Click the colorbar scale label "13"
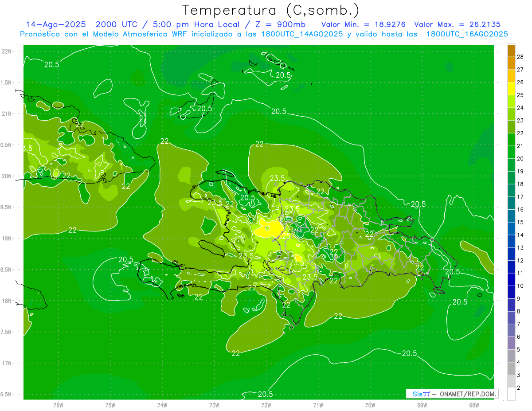 tap(520, 247)
